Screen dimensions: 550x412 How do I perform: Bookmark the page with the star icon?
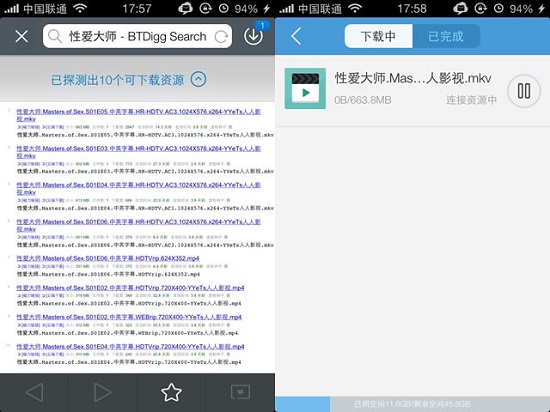[171, 392]
